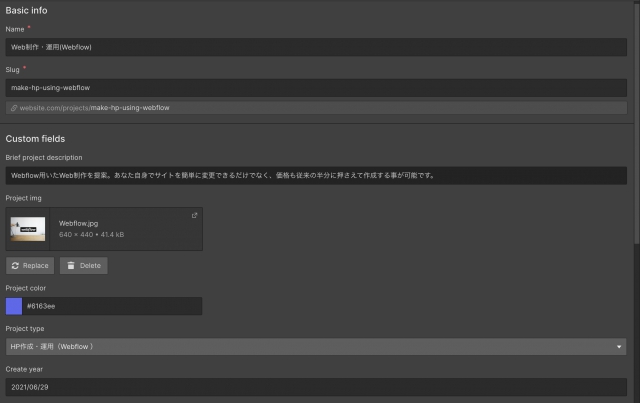Click the Slug field label
Viewport: 640px width, 403px height.
[12, 70]
